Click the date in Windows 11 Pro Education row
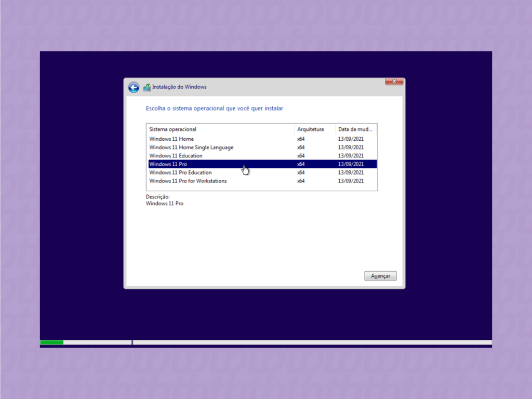 tap(351, 172)
